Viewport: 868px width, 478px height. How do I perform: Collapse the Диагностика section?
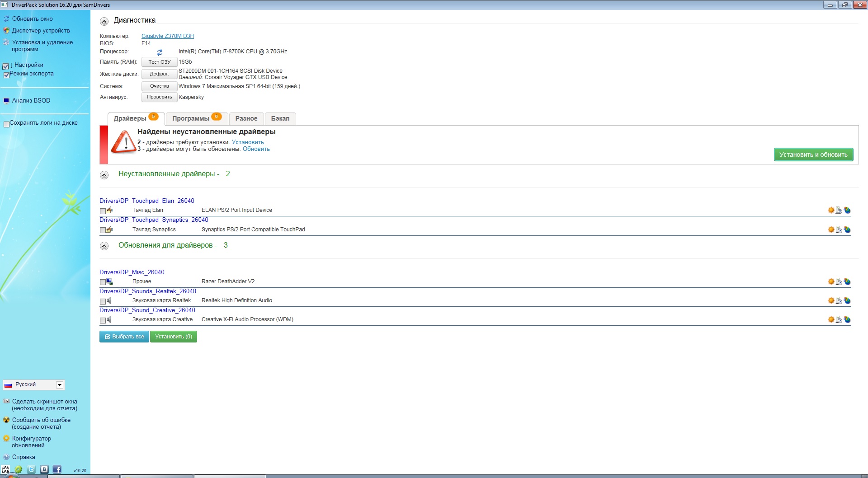coord(104,21)
